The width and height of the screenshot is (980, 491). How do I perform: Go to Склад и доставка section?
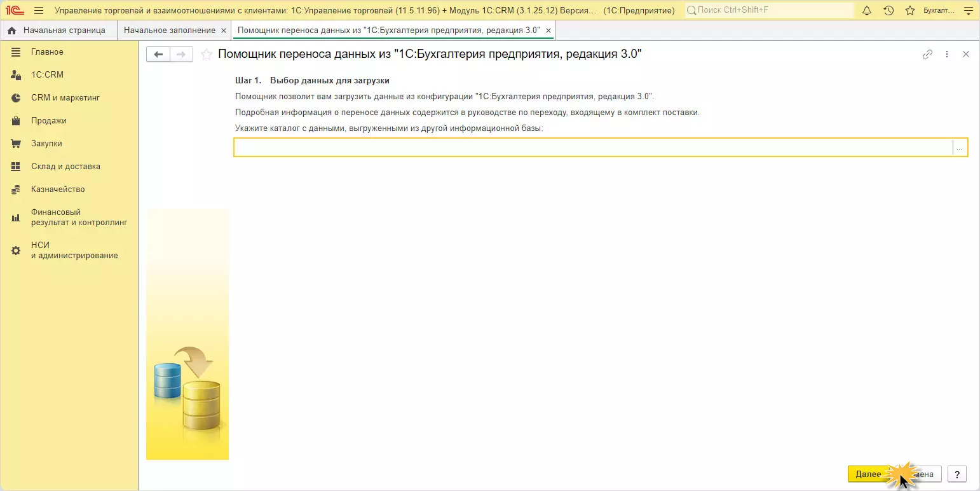[x=69, y=167]
